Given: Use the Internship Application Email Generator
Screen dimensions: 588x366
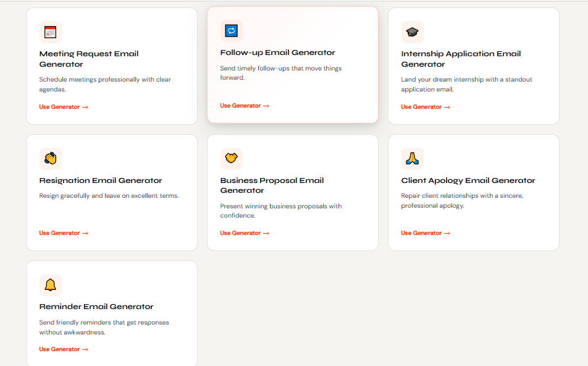Looking at the screenshot, I should 421,106.
